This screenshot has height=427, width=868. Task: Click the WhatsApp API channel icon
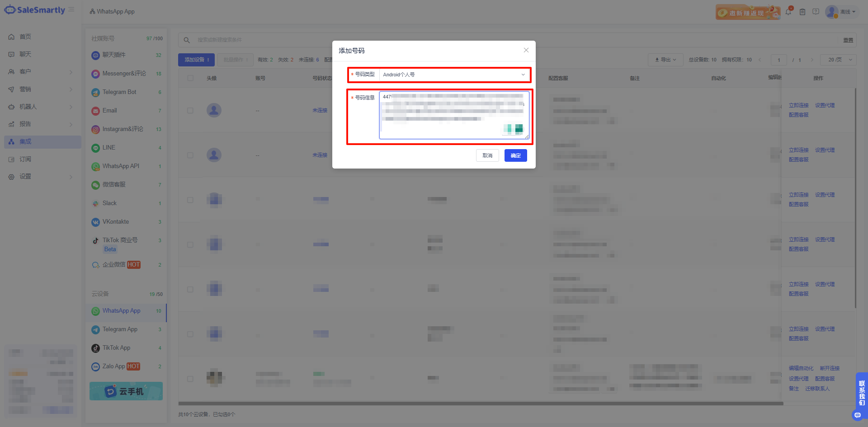[x=95, y=166]
